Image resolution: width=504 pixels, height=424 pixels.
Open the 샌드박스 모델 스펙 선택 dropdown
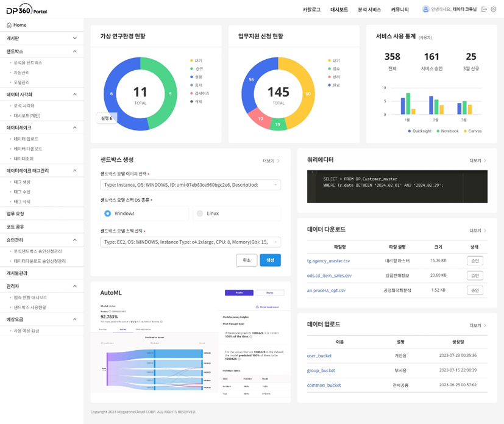[x=190, y=242]
